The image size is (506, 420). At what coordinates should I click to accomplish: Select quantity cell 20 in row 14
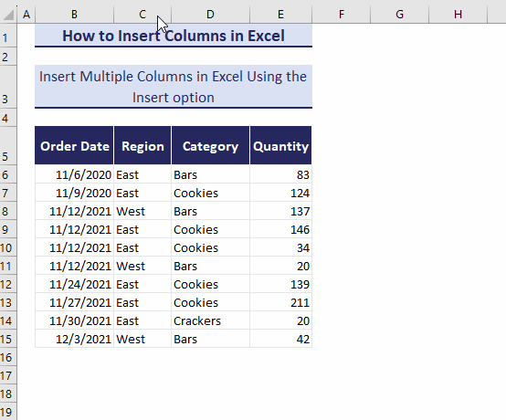[280, 320]
